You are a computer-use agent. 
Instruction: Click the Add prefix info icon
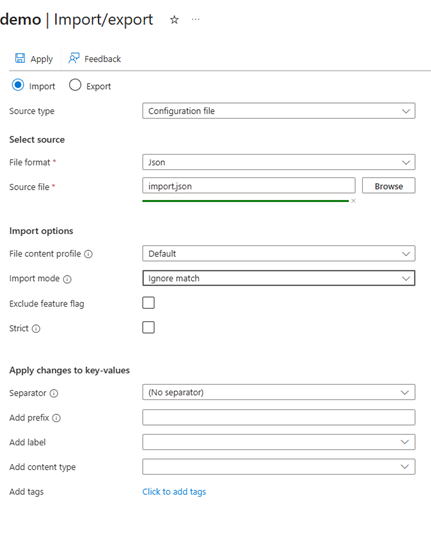pos(57,418)
